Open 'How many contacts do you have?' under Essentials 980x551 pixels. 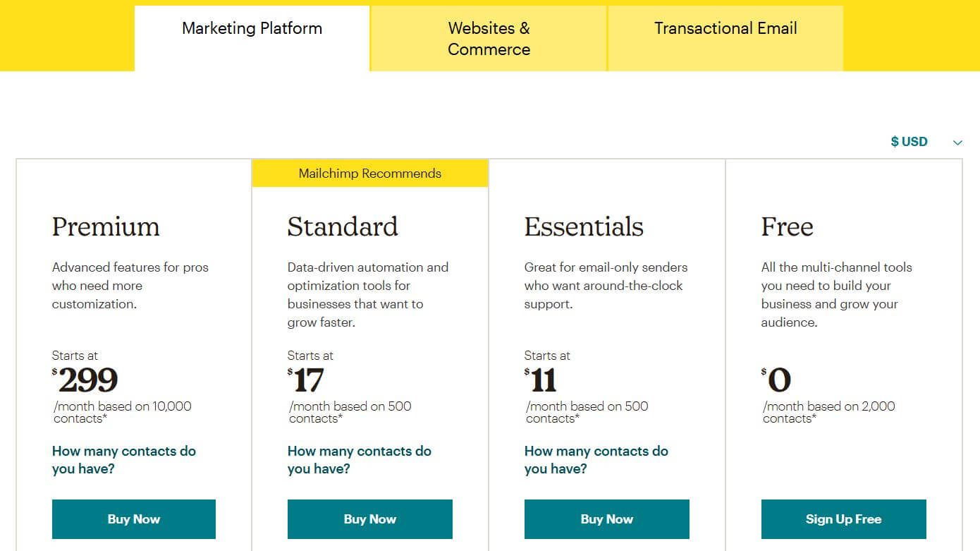tap(596, 460)
